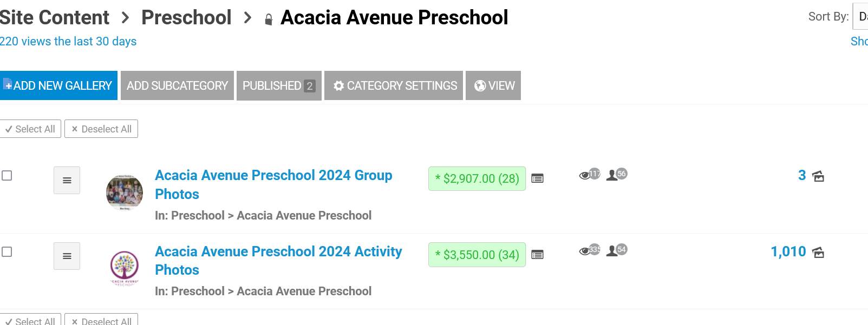Open visitors person icon for Activity Photos
868x325 pixels.
tap(612, 251)
